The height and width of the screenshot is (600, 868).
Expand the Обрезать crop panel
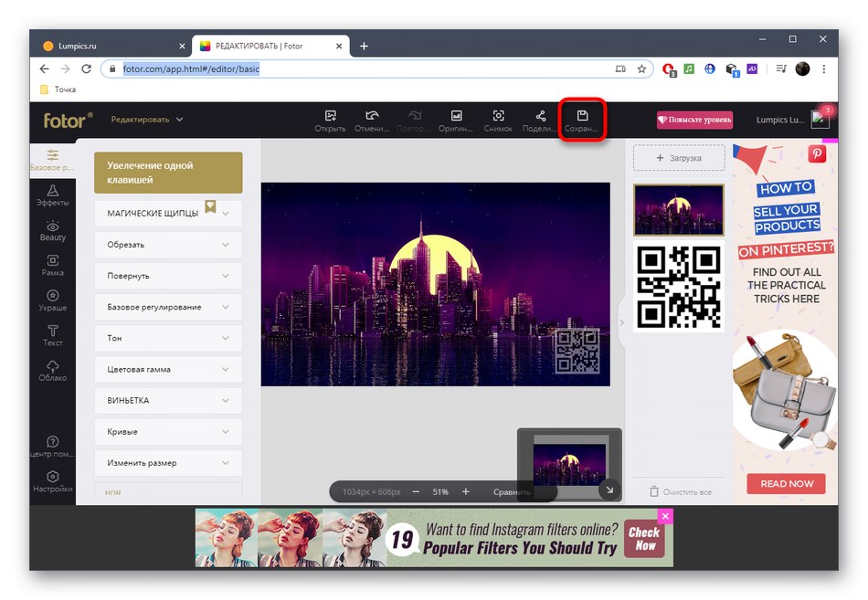pyautogui.click(x=168, y=245)
